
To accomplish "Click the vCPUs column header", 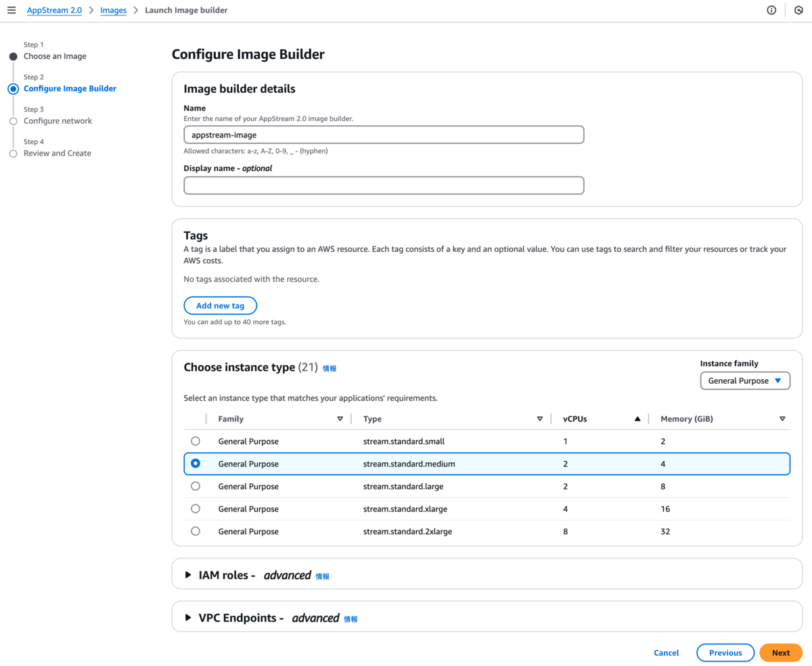I will click(574, 419).
